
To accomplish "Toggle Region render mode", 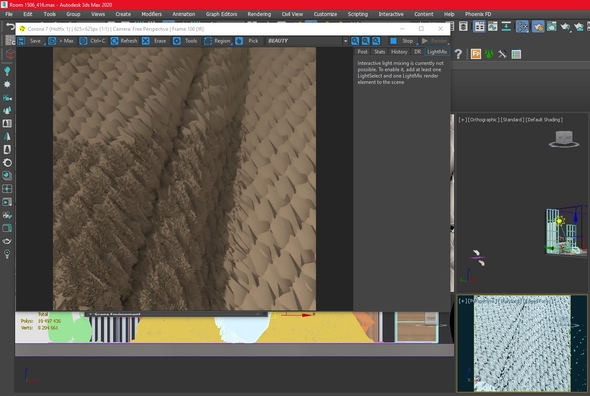I will pyautogui.click(x=217, y=41).
